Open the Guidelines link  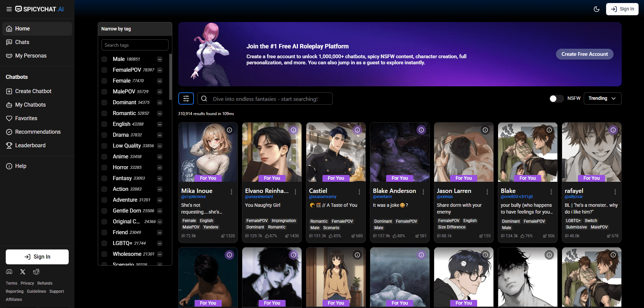point(37,291)
